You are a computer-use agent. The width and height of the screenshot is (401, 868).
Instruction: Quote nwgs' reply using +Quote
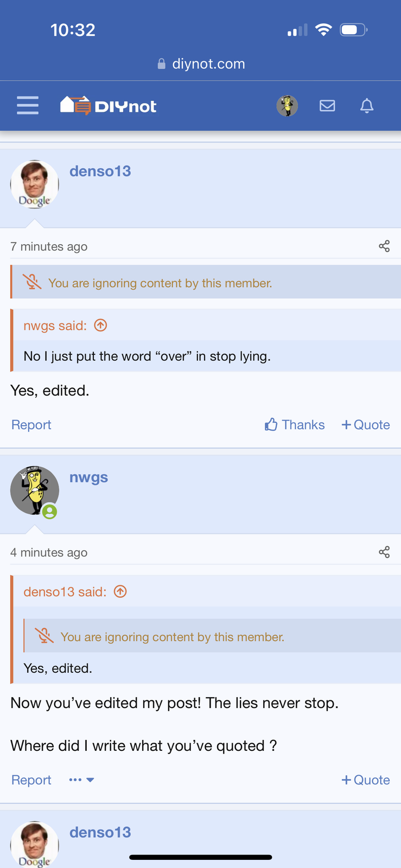[365, 780]
